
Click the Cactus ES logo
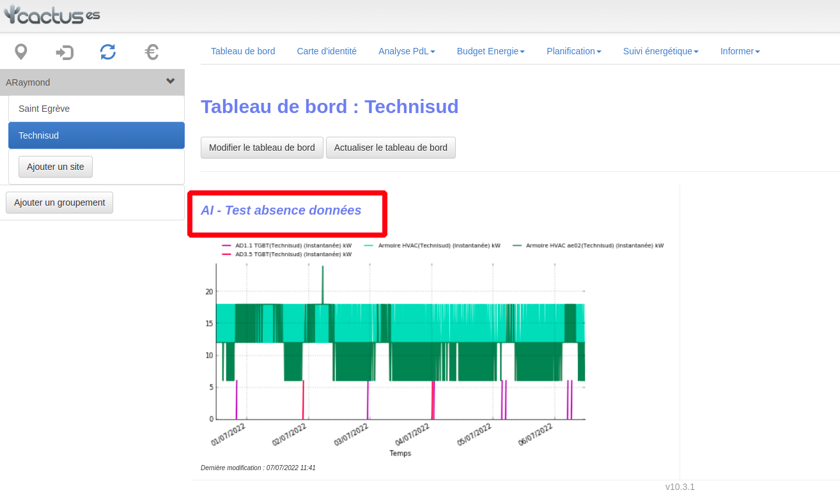[52, 15]
